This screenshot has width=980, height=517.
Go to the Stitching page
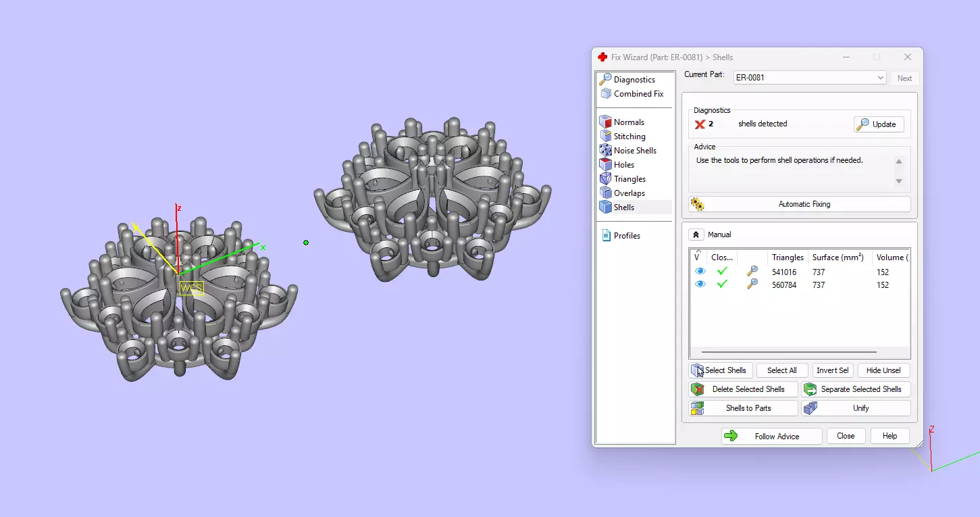point(622,137)
